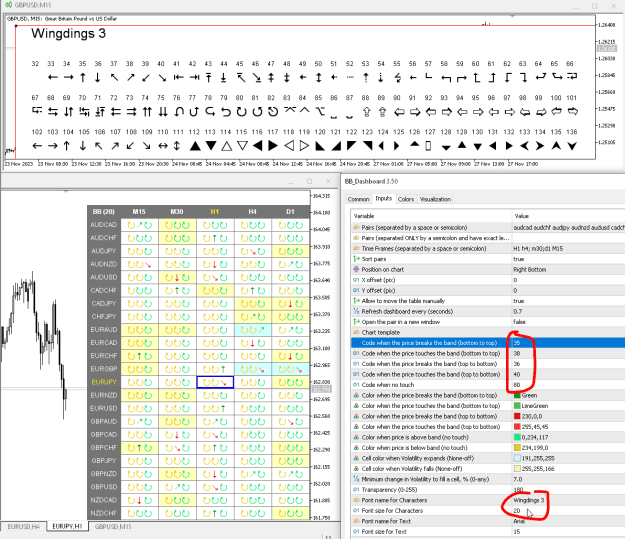Click the 0,234,117 color value
This screenshot has width=625, height=539.
tap(535, 437)
